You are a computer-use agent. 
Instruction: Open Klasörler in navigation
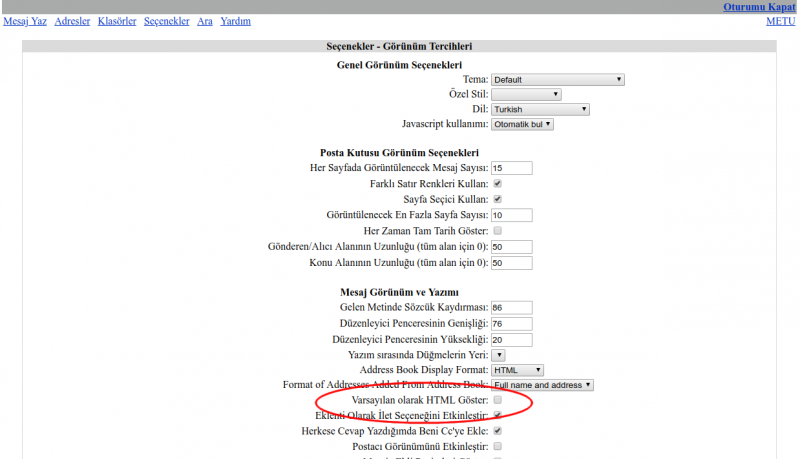pyautogui.click(x=117, y=21)
